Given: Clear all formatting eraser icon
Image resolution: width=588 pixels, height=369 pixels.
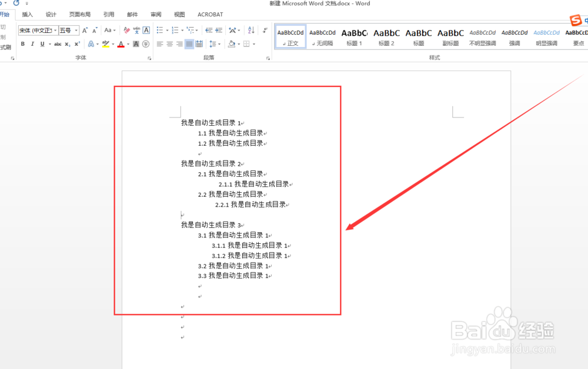Looking at the screenshot, I should (127, 30).
